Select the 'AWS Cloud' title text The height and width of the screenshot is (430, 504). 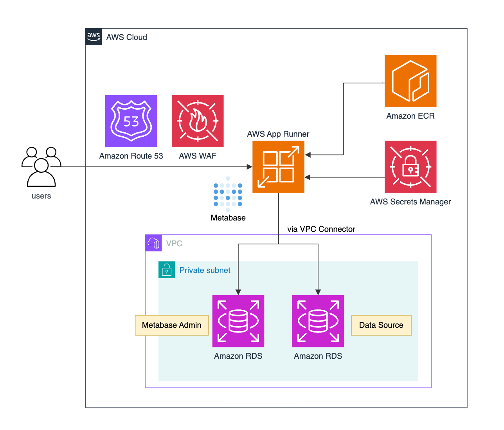pyautogui.click(x=127, y=37)
